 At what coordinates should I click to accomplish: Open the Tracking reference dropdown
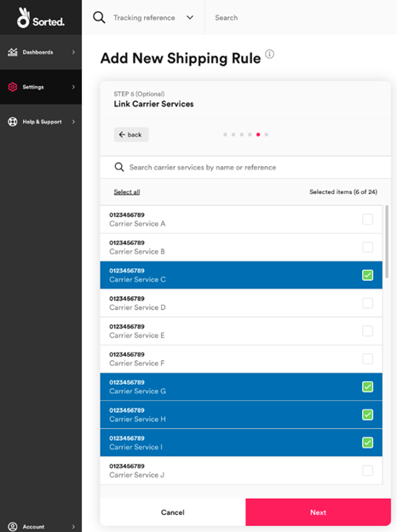(152, 18)
